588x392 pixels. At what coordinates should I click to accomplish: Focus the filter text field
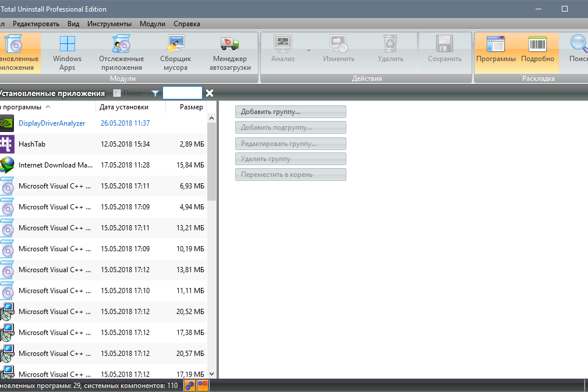coord(182,93)
